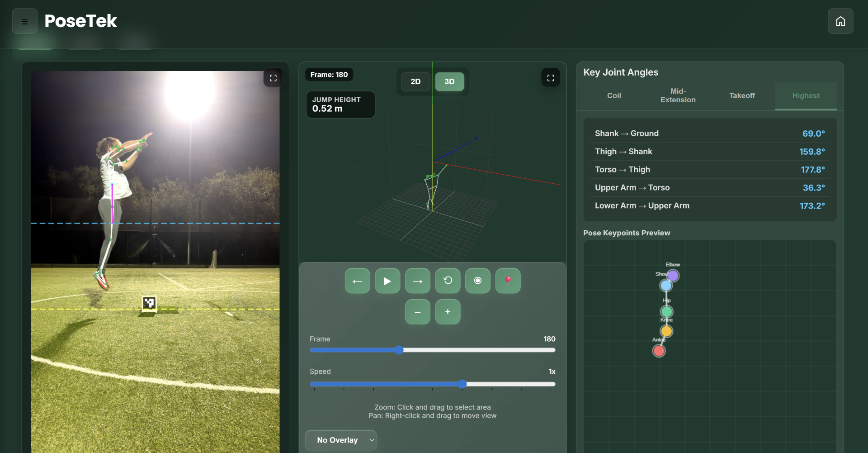Click the red pin marker button
The image size is (868, 453).
[508, 281]
